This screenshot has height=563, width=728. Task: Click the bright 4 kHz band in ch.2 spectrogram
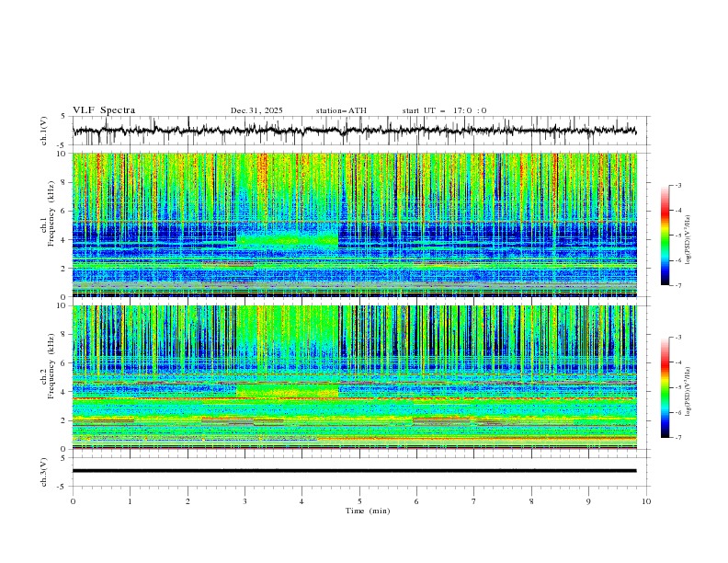(287, 392)
